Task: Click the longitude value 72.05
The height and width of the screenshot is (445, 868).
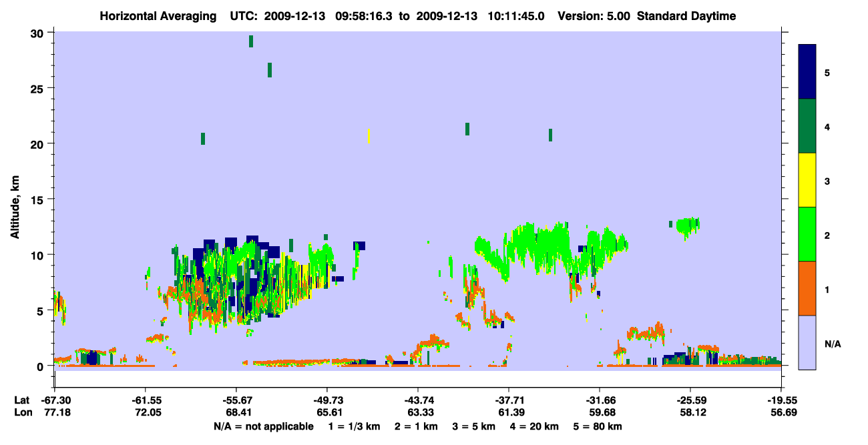Action: (147, 412)
